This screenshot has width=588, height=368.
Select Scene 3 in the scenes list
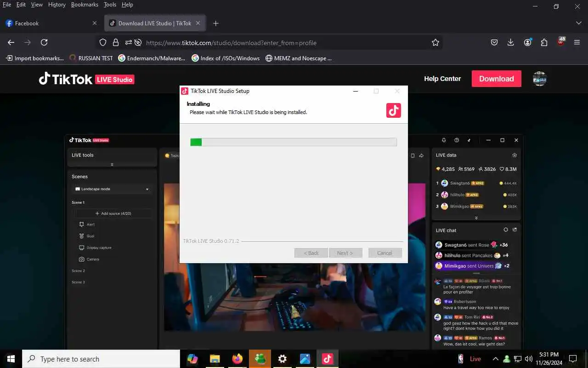point(78,282)
